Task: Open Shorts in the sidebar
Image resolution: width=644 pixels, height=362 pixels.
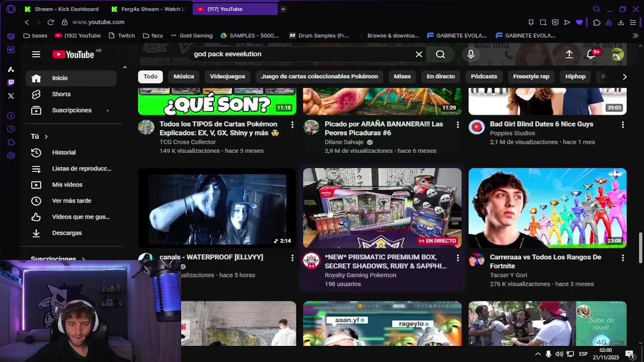Action: [x=71, y=94]
